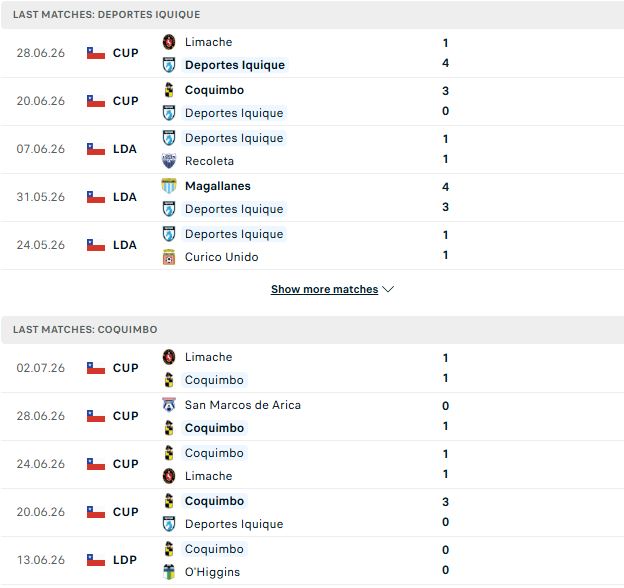Open the 02.07.26 Limache vs Coquimbo match row
This screenshot has height=588, width=624.
coord(312,368)
